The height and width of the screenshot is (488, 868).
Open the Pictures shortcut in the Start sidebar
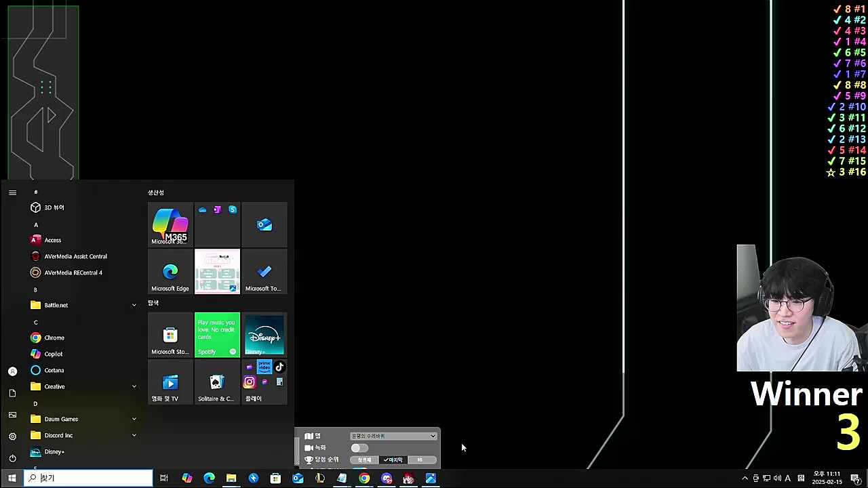click(x=12, y=415)
